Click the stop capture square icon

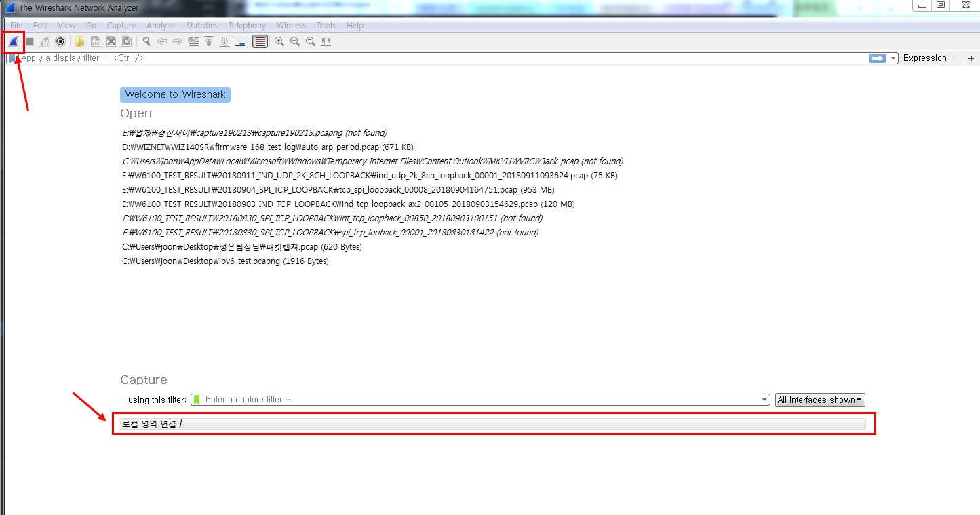click(29, 41)
